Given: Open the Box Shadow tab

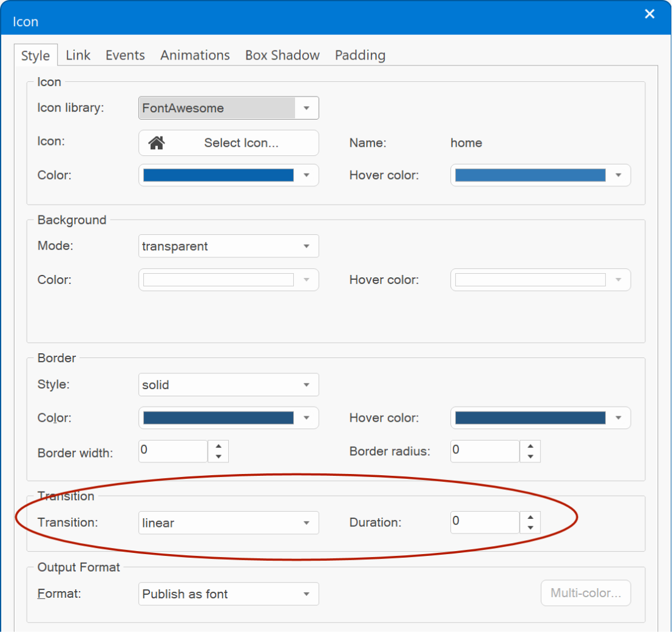Looking at the screenshot, I should pyautogui.click(x=282, y=55).
